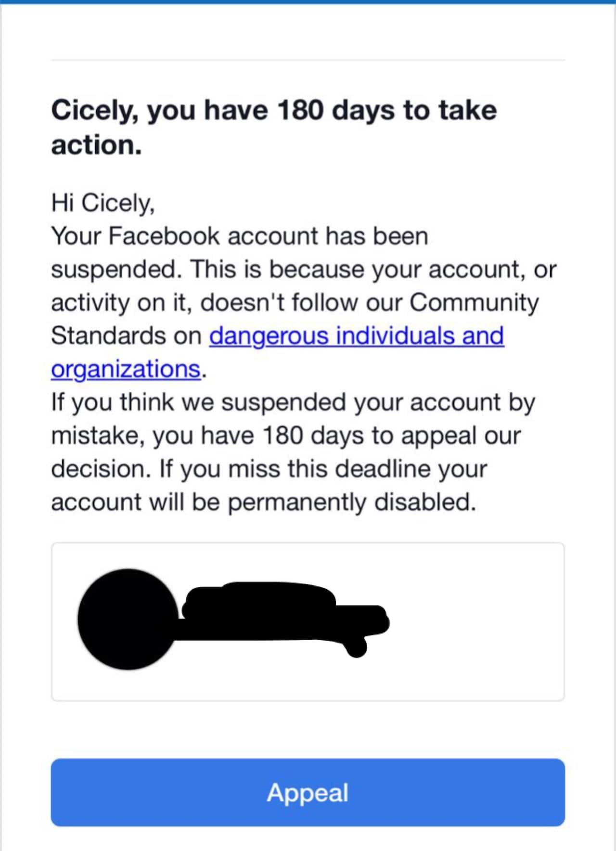Viewport: 616px width, 851px height.
Task: Click the "Hi Cicely," greeting
Action: pos(103,203)
